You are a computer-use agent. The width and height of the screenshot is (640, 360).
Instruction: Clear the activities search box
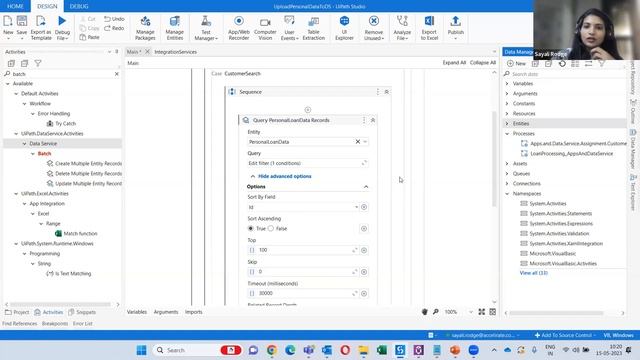117,74
